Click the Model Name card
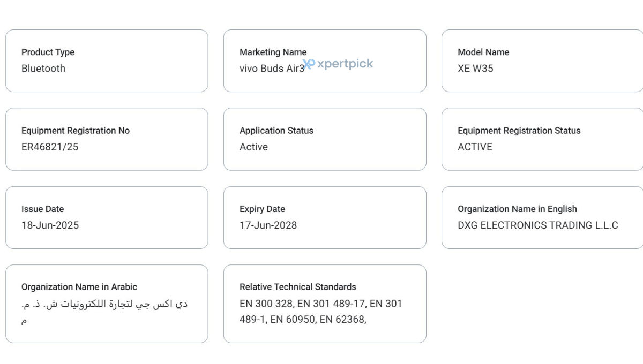Screen dimensions: 643x364 [x=542, y=60]
